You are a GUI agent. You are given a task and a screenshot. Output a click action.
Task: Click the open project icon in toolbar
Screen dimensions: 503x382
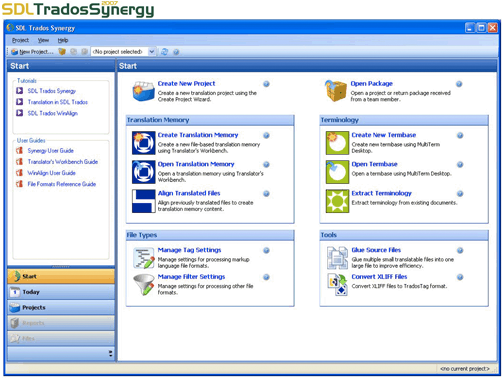(62, 52)
